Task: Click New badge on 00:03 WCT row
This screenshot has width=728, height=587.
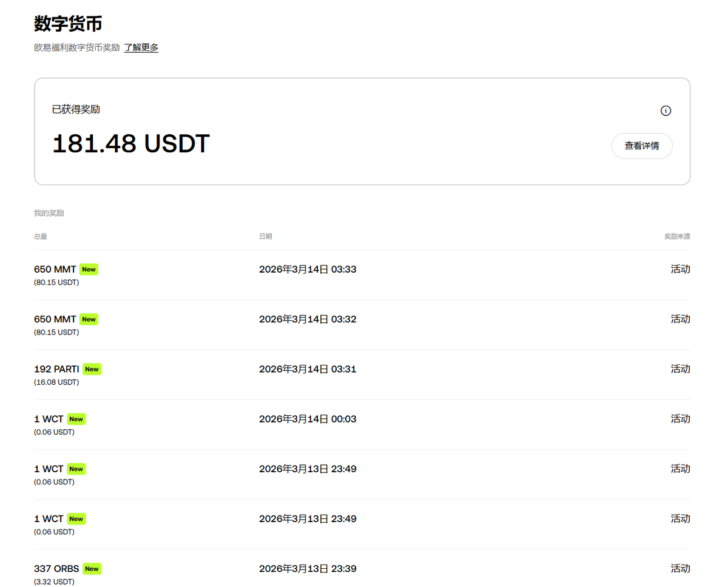Action: (76, 419)
